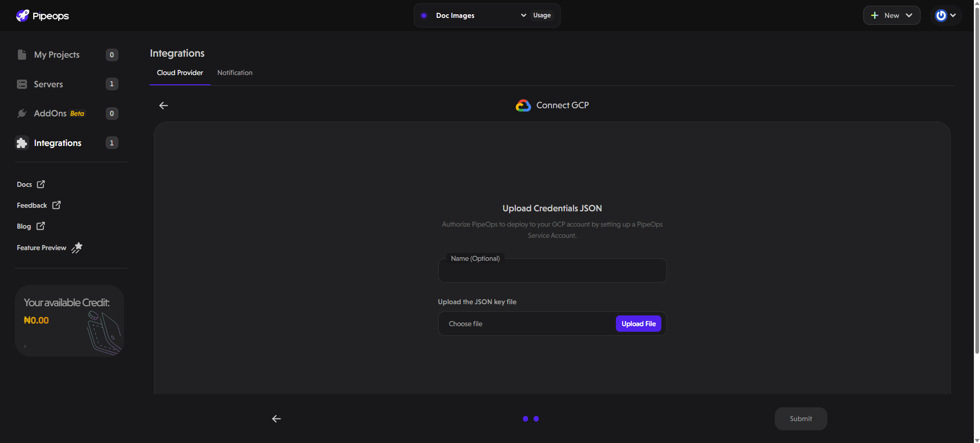Open the Docs link
The height and width of the screenshot is (443, 980).
coord(25,184)
